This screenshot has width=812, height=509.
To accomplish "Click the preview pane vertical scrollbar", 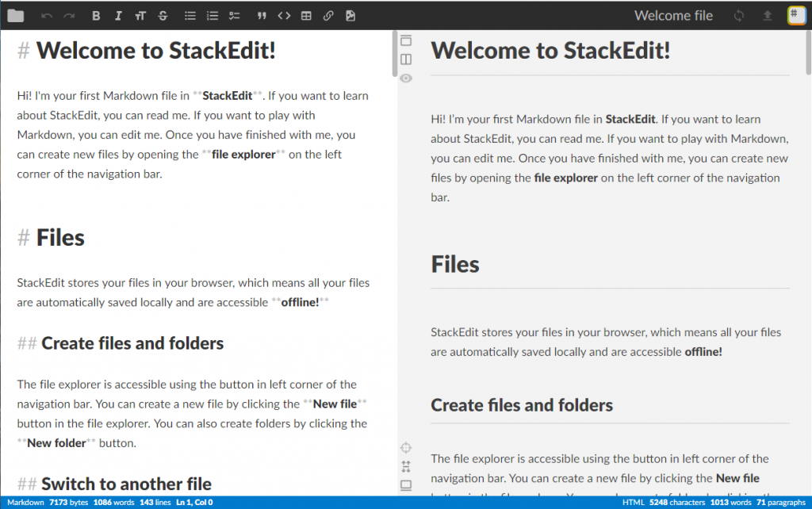I will 809,52.
